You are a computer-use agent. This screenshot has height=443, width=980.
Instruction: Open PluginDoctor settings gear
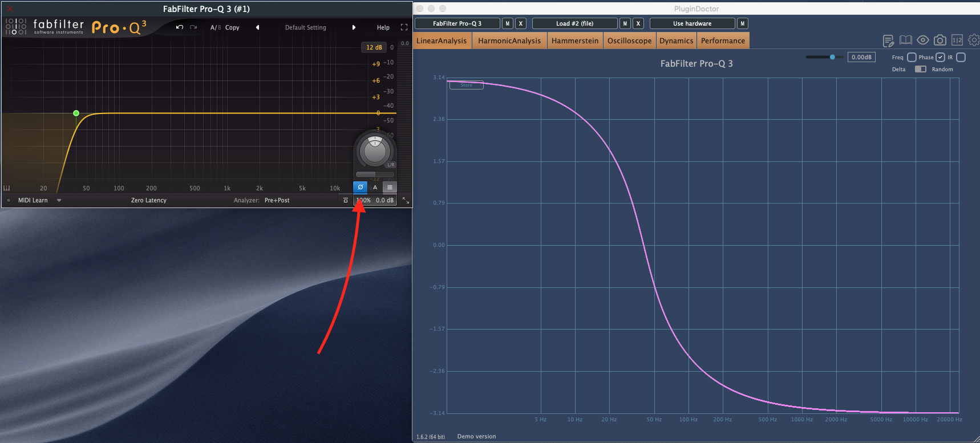coord(974,40)
